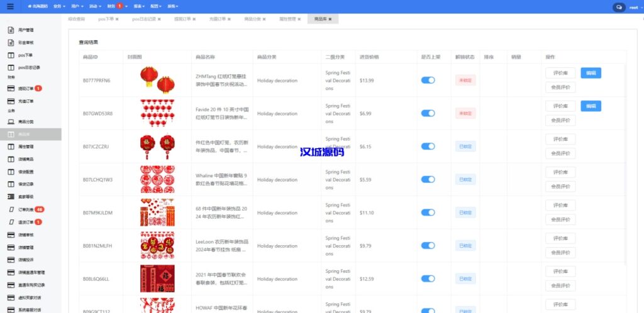644x313 pixels.
Task: Click 会员评价 button for B07JCZCZRJ
Action: point(560,153)
